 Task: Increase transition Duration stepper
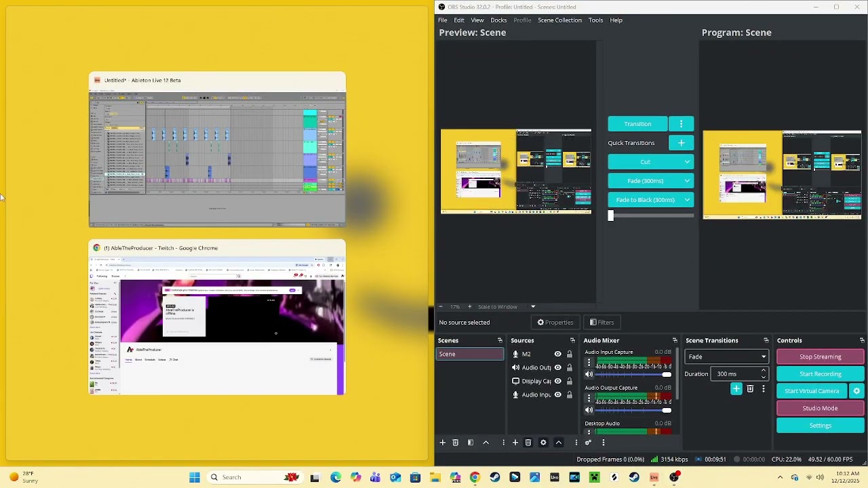pos(764,371)
